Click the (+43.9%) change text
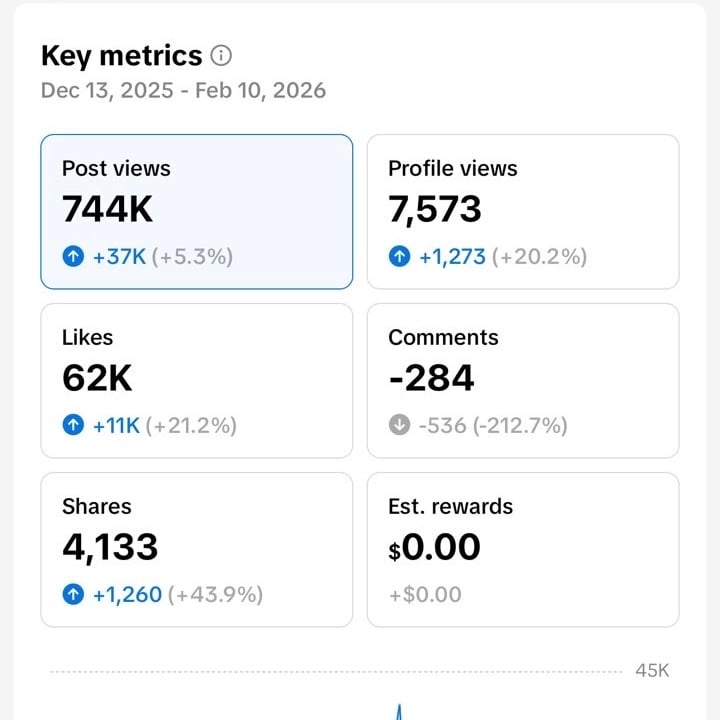Image resolution: width=720 pixels, height=720 pixels. 215,595
